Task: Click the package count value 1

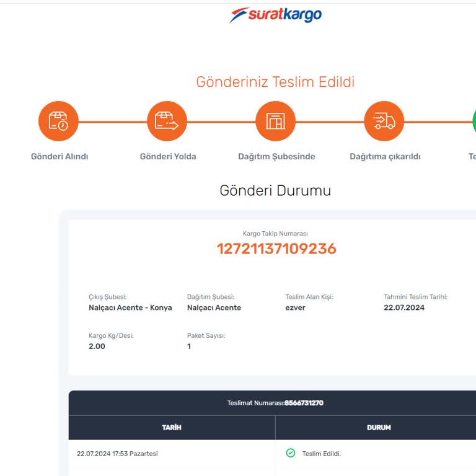Action: (189, 346)
